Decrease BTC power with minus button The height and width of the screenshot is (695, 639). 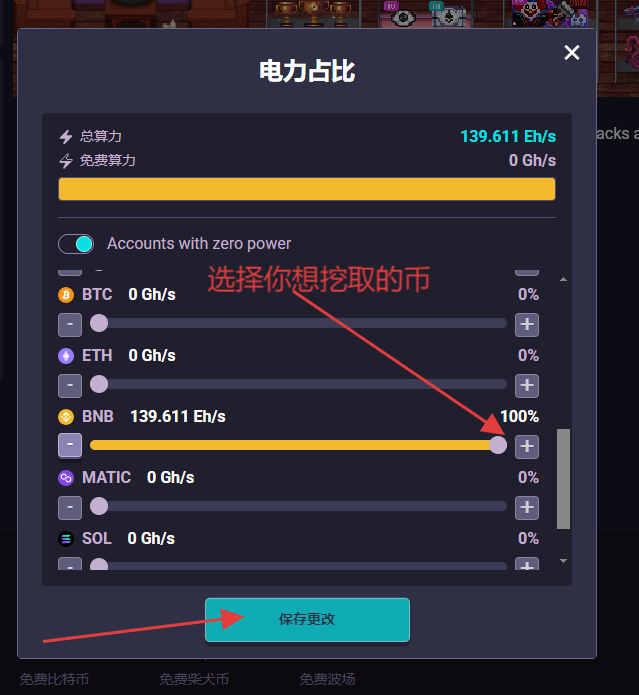point(70,324)
